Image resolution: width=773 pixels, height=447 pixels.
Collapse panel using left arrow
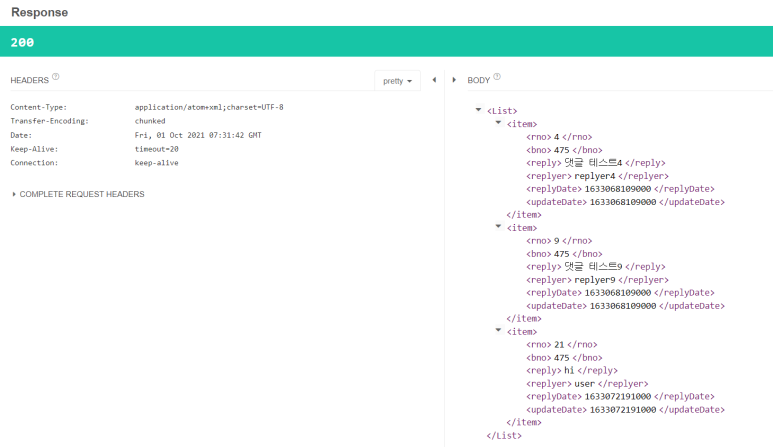pos(434,80)
